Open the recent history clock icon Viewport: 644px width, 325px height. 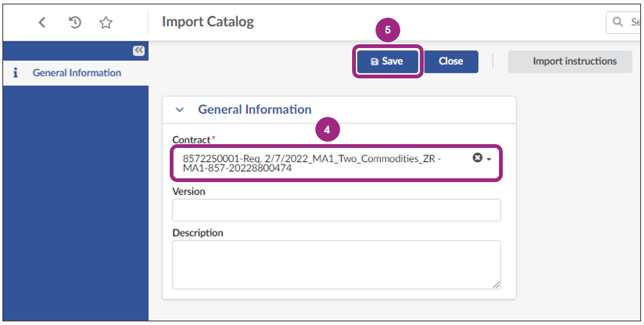(74, 22)
